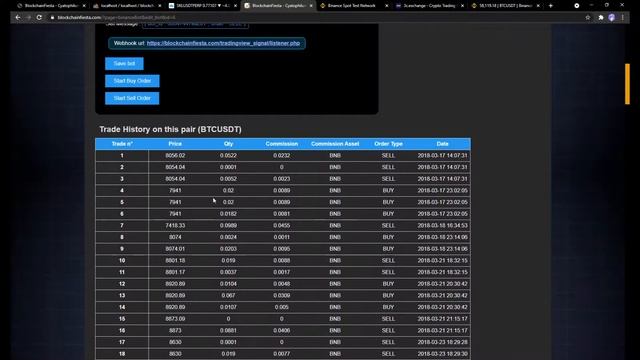Open Chrome's three-dot menu
The height and width of the screenshot is (360, 640).
coord(623,18)
